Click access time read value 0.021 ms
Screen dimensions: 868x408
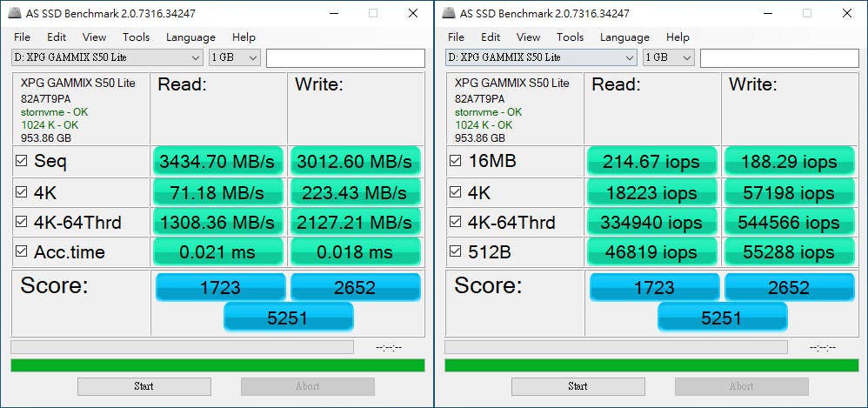(217, 252)
